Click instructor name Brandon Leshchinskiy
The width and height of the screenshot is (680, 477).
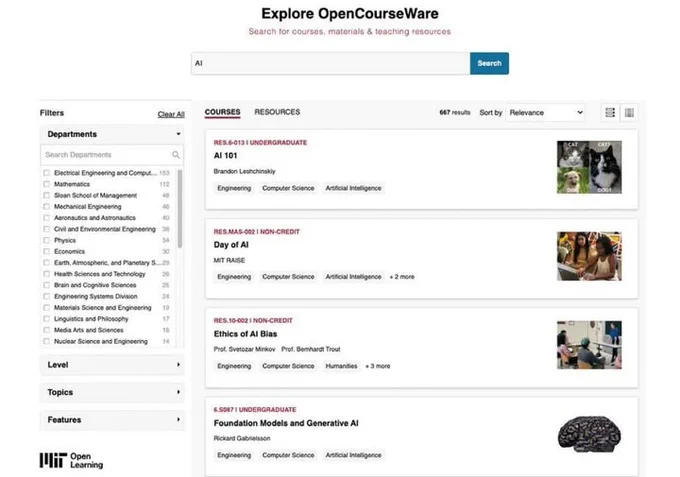(244, 171)
